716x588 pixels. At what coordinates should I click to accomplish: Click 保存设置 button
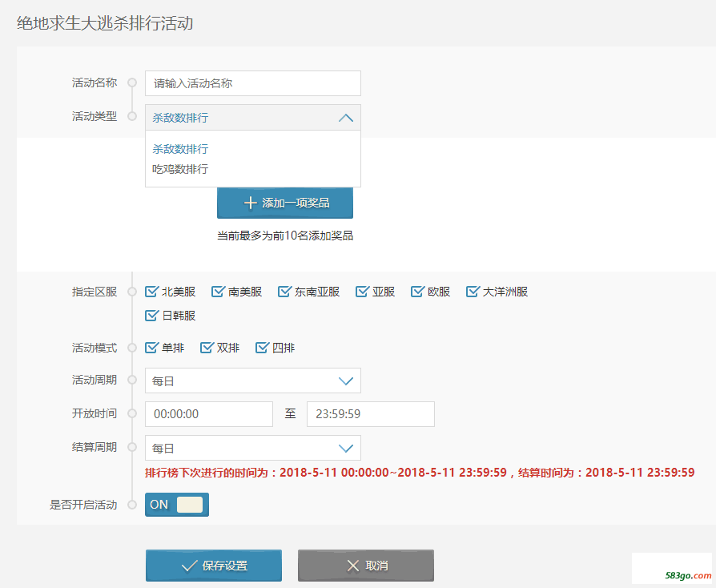tap(214, 566)
